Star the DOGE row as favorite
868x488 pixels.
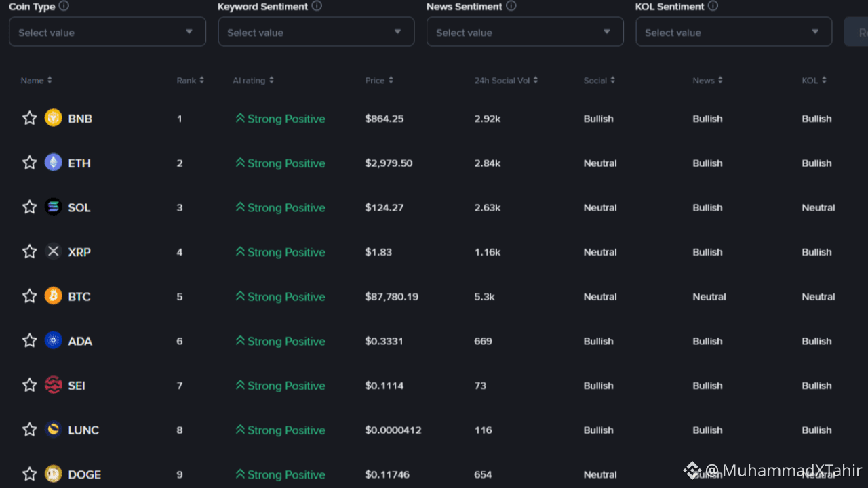[x=29, y=474]
